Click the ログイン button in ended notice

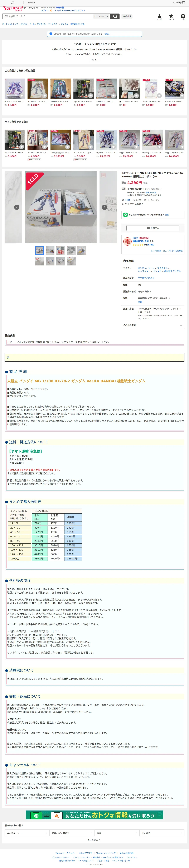[94, 60]
